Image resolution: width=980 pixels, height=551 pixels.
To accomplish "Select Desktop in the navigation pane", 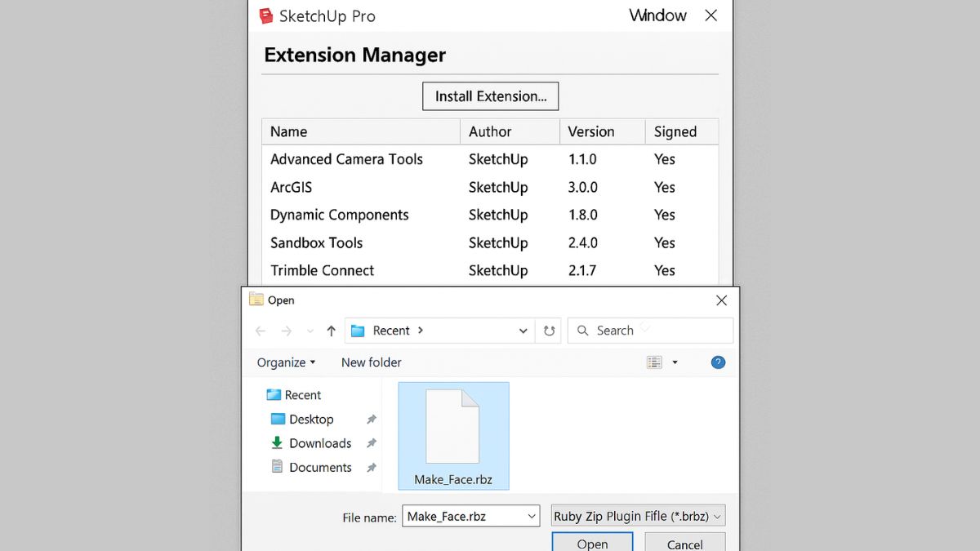I will point(302,420).
